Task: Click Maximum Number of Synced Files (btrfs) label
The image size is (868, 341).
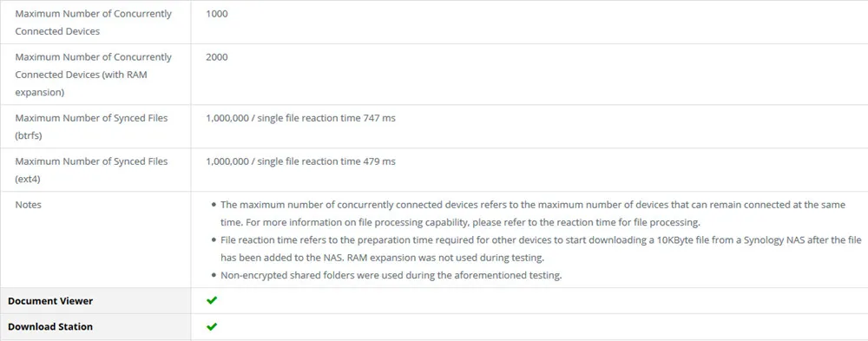Action: pos(91,127)
